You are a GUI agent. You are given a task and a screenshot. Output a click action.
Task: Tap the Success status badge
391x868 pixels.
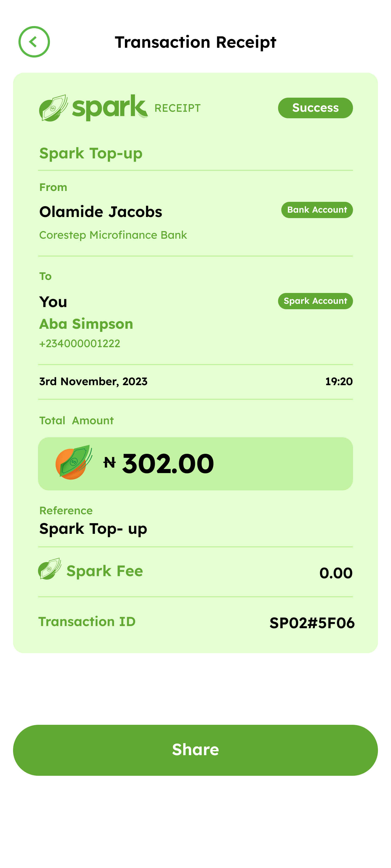click(315, 108)
